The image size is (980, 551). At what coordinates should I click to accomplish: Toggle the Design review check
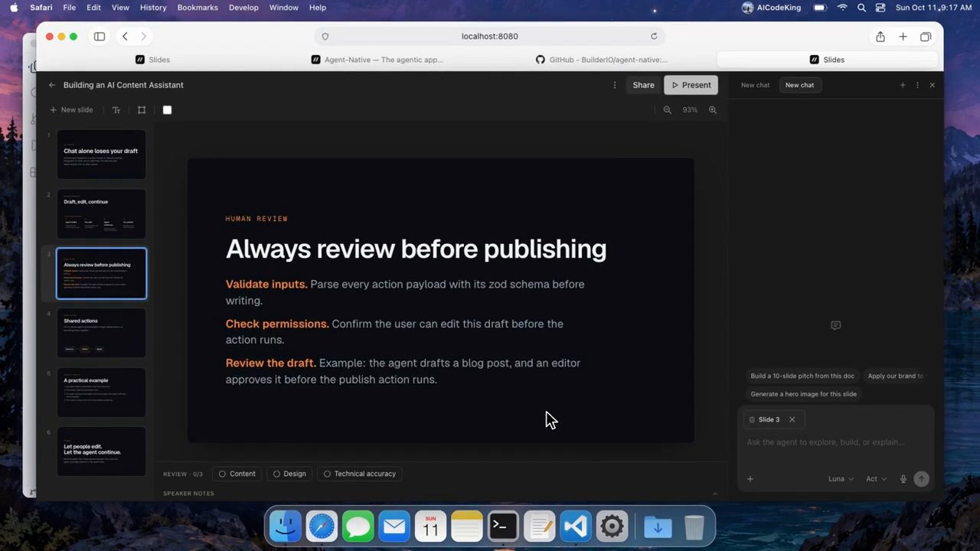point(289,474)
